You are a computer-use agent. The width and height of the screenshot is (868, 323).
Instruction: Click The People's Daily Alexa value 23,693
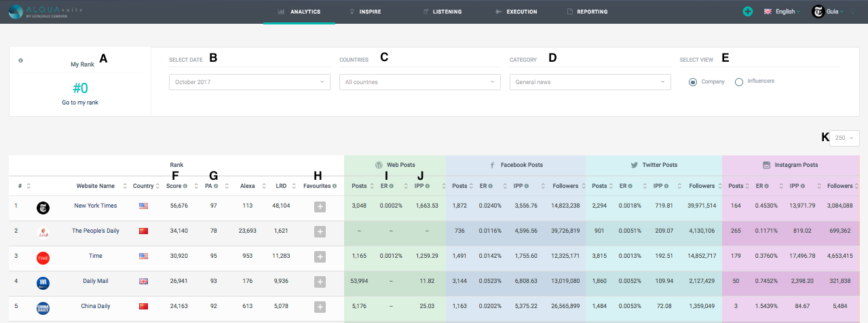tap(247, 231)
